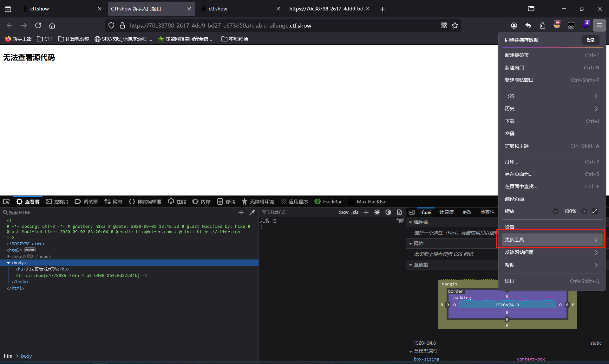Select 扩展和主题 menu item
Image resolution: width=609 pixels, height=364 pixels.
coord(552,146)
